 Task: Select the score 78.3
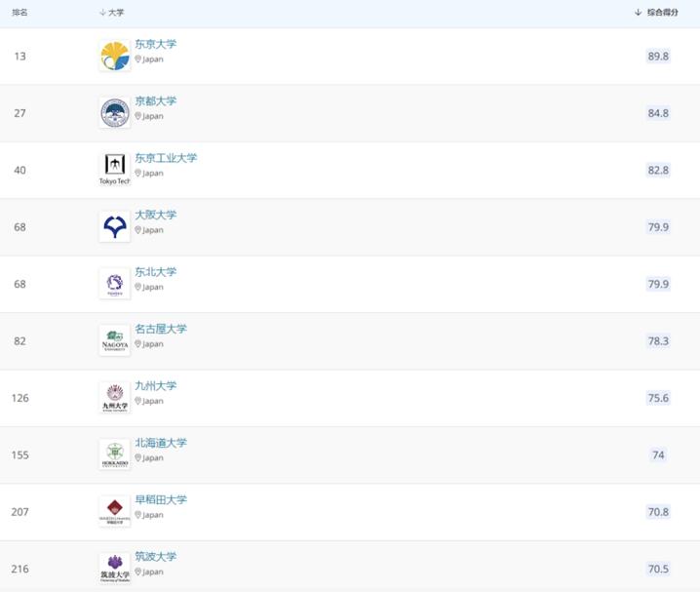[658, 341]
